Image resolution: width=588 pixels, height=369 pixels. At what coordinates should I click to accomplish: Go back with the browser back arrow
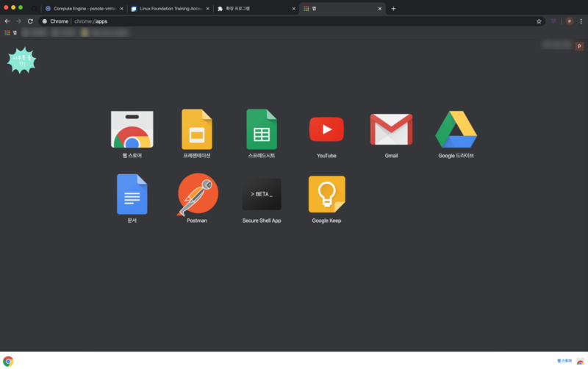[7, 21]
